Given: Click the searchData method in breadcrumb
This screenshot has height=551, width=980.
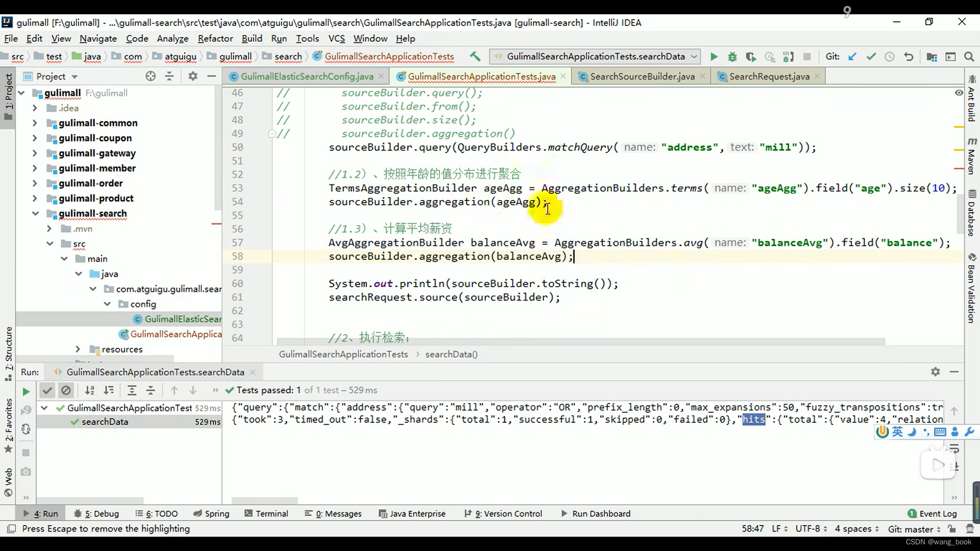Looking at the screenshot, I should click(x=450, y=355).
